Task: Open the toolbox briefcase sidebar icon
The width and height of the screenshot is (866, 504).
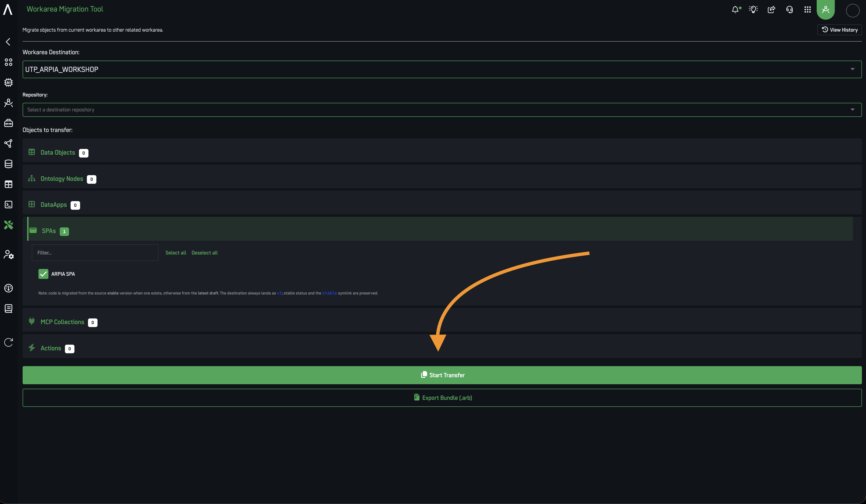Action: [x=9, y=123]
